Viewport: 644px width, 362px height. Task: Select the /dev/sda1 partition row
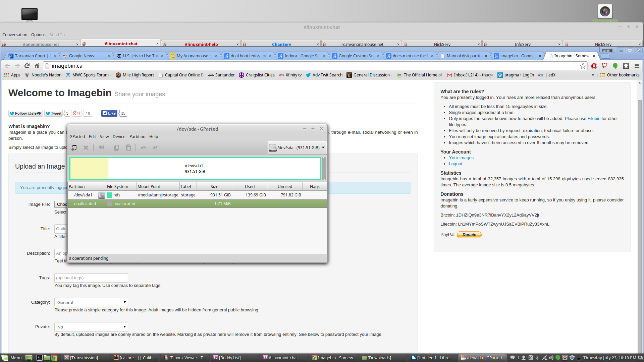click(197, 195)
